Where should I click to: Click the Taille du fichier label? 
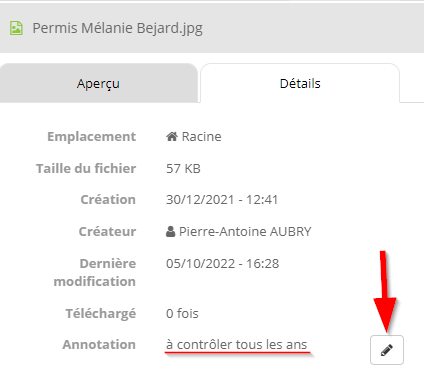86,168
